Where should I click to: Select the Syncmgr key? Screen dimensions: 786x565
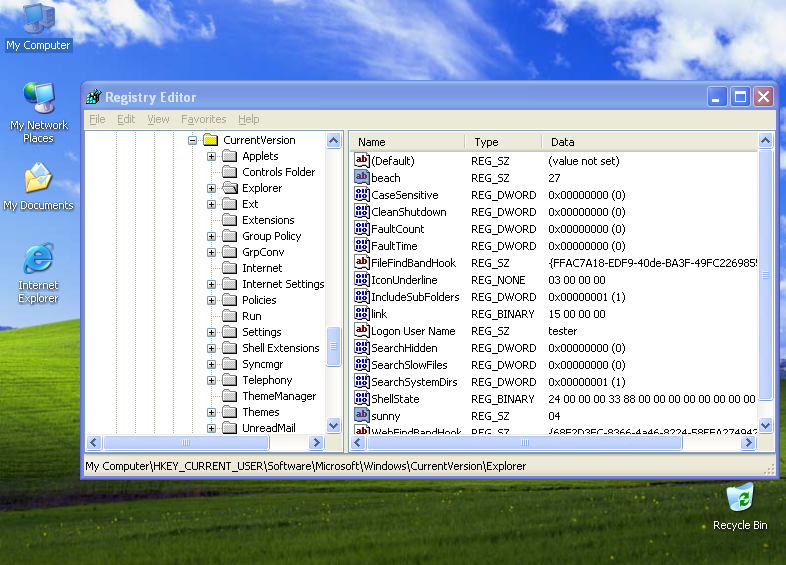pyautogui.click(x=263, y=364)
